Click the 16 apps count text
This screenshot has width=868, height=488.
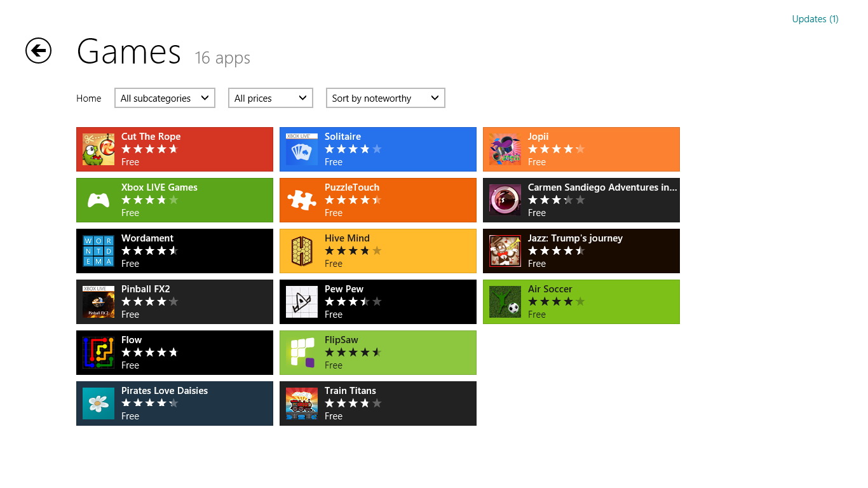point(222,58)
